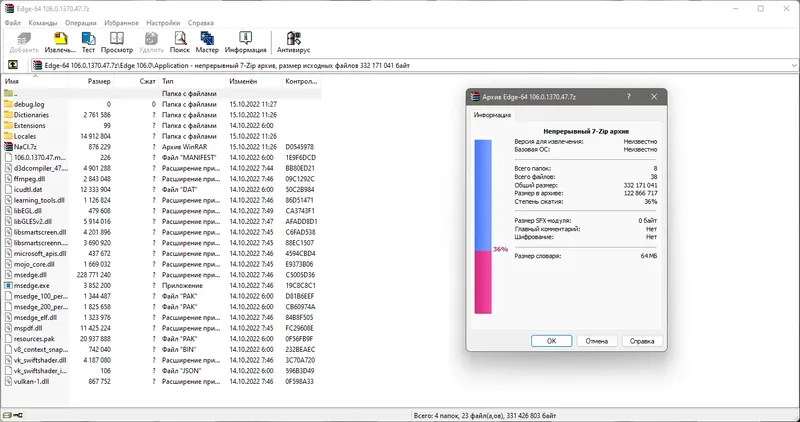
Task: Select the microsoft_apis.dll file name
Action: coord(40,254)
